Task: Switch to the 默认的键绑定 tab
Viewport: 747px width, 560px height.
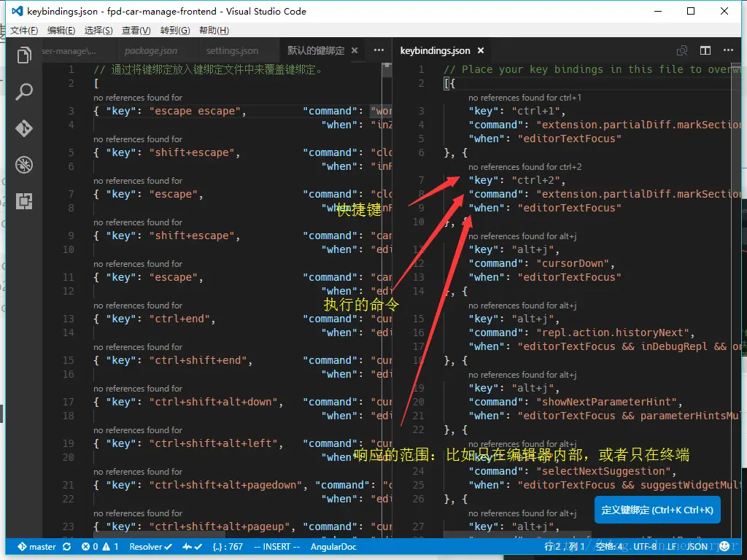Action: click(316, 50)
